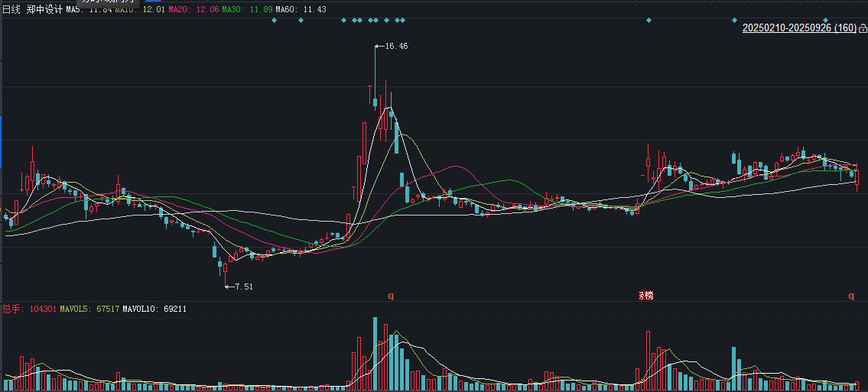This screenshot has height=392, width=868.
Task: Click the 总手: 104301 volume label
Action: (x=29, y=309)
